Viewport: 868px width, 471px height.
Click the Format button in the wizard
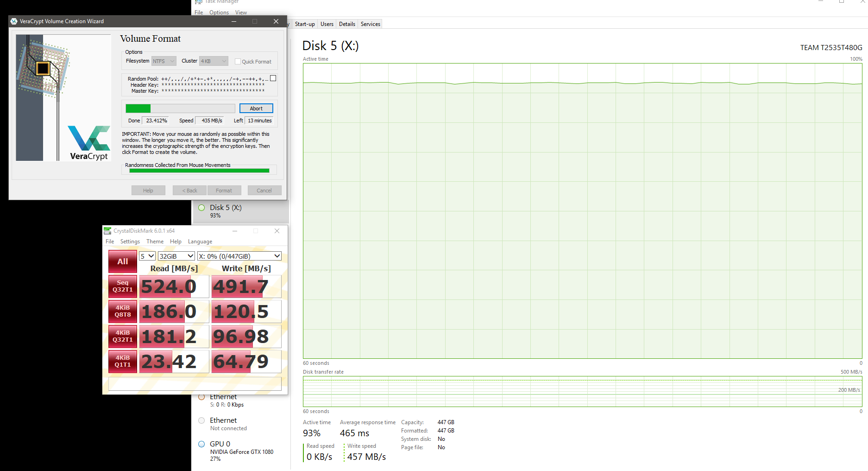coord(224,191)
